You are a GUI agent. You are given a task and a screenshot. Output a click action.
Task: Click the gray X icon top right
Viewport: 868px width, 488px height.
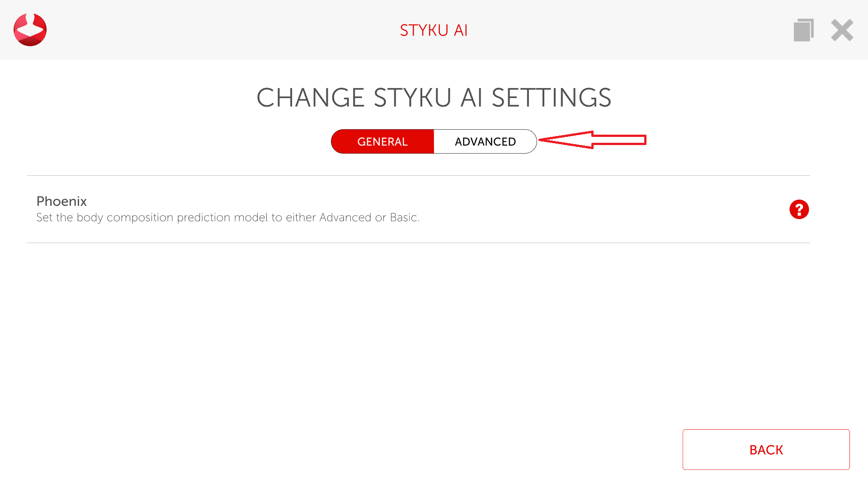click(x=842, y=30)
